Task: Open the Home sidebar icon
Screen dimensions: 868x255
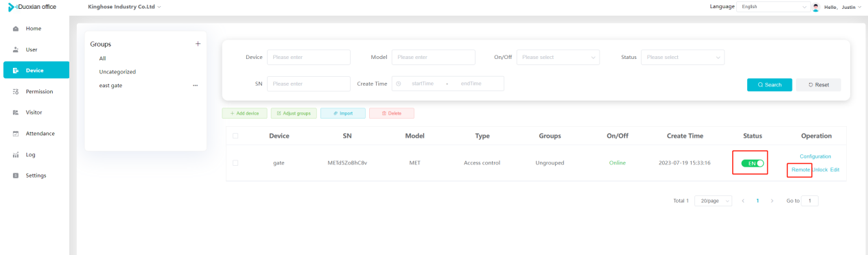Action: (15, 29)
